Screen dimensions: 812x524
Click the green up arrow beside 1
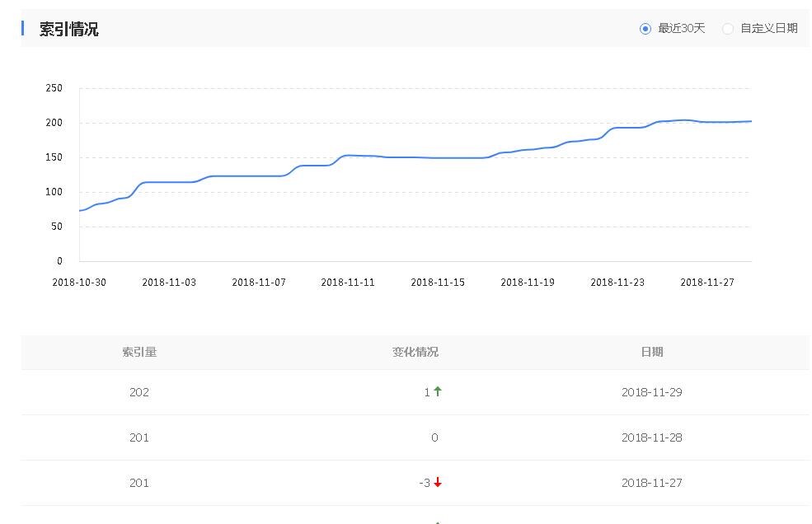coord(438,391)
